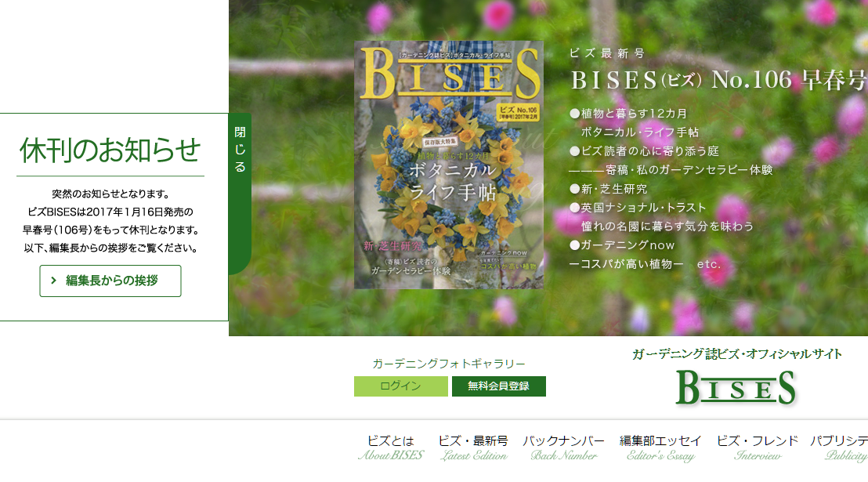Select ビズ・フレンド Interview menu item
Screen dimensions: 868x482
click(758, 448)
